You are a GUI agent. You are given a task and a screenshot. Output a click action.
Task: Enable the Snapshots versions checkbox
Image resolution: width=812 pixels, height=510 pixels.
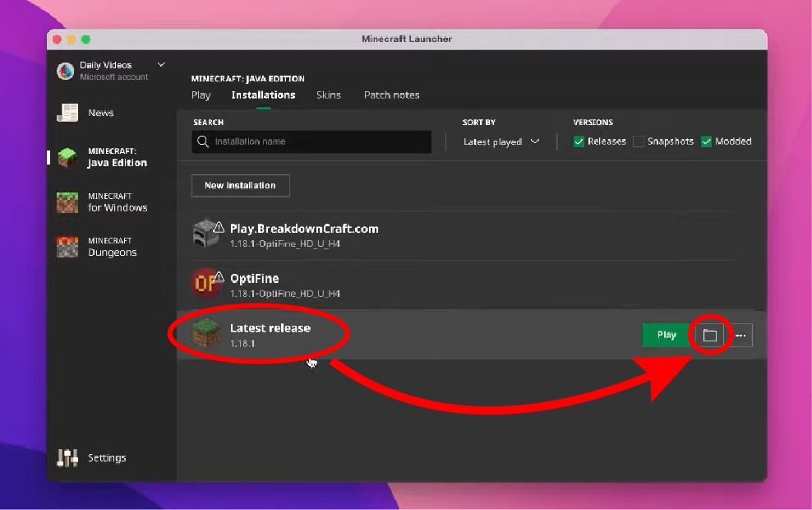tap(639, 141)
